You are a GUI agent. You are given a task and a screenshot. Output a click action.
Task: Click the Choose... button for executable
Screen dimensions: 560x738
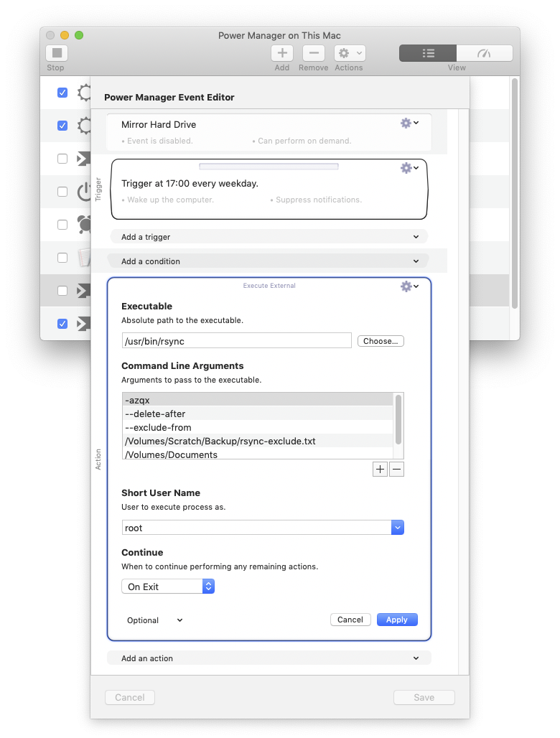click(x=381, y=341)
